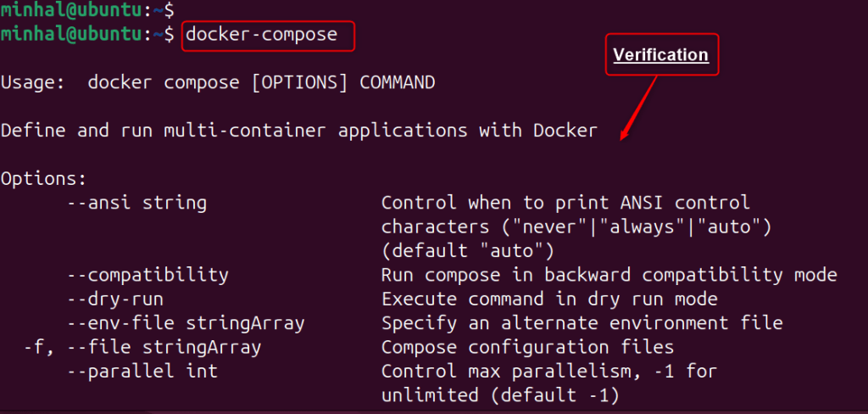Click the Usage line text
868x414 pixels.
(x=218, y=83)
